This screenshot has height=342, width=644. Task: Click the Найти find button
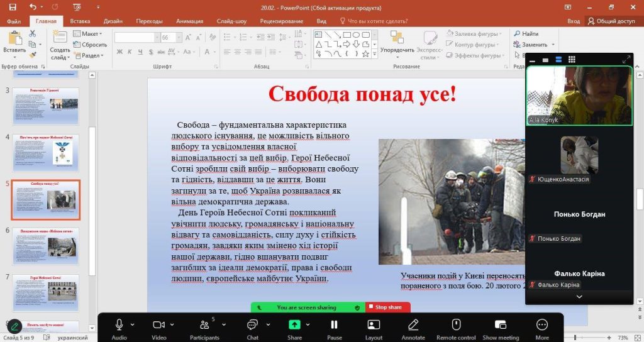[526, 34]
